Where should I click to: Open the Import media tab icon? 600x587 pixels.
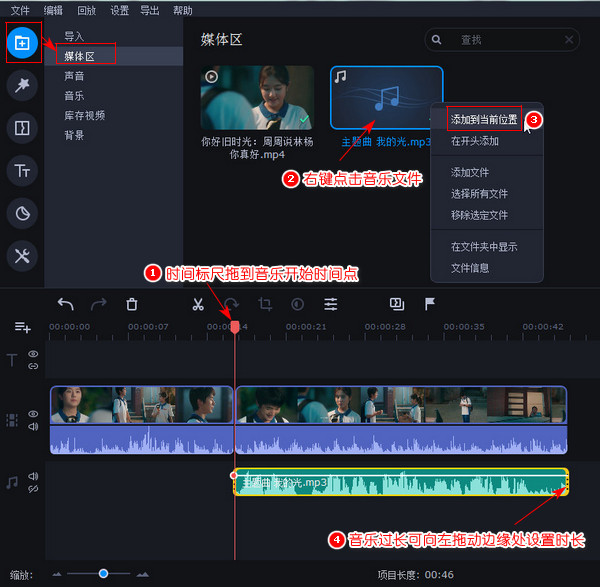coord(22,43)
